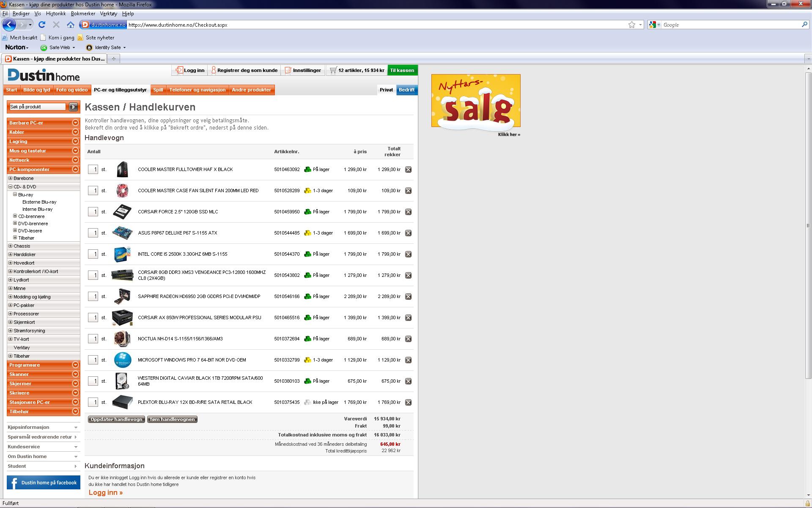Viewport: 812px width, 508px height.
Task: Open the Norton toolbar dropdown
Action: point(17,47)
